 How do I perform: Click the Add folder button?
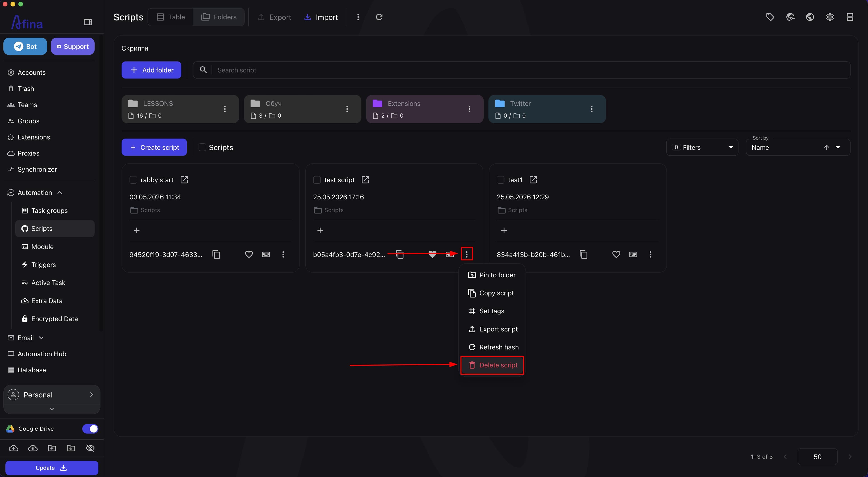(x=151, y=70)
